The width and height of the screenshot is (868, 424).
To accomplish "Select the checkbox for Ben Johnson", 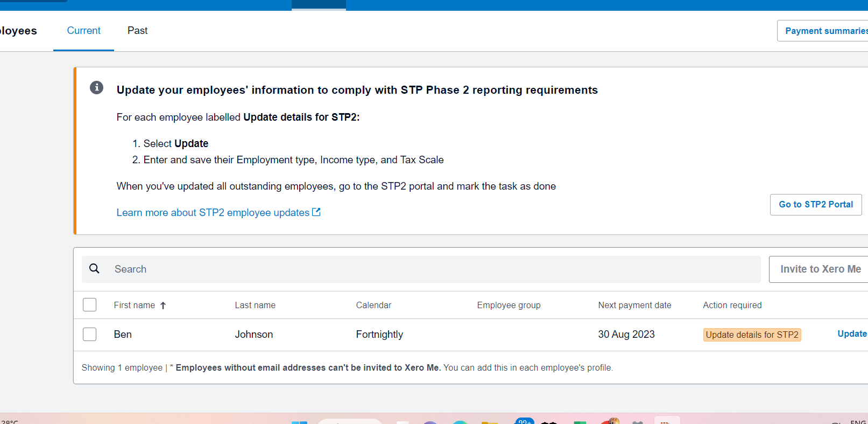I will click(89, 334).
